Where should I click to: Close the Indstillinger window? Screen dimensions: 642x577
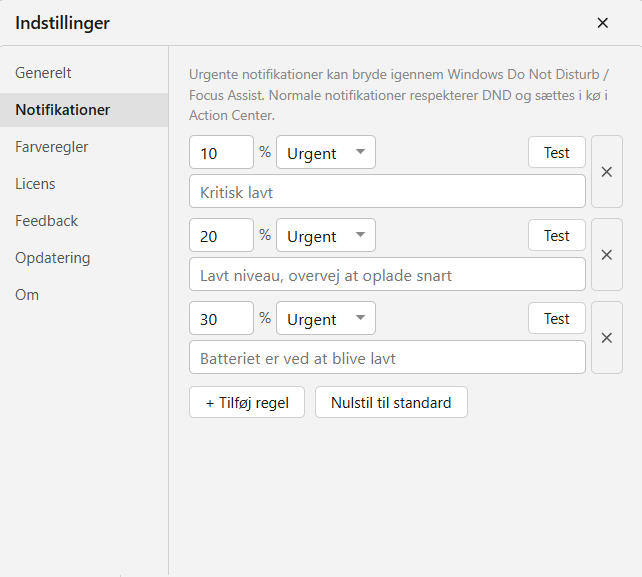pos(602,23)
